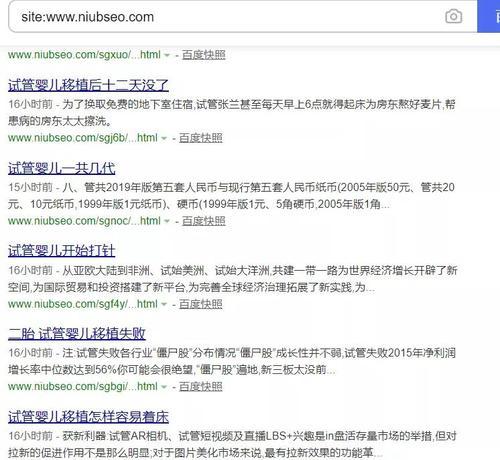Open 百度快照 for the sgf4y URL
Viewport: 500px width, 460px height.
201,304
